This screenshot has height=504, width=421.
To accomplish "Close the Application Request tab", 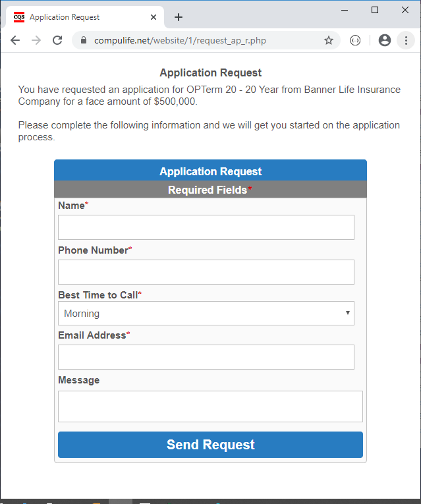I will [154, 17].
